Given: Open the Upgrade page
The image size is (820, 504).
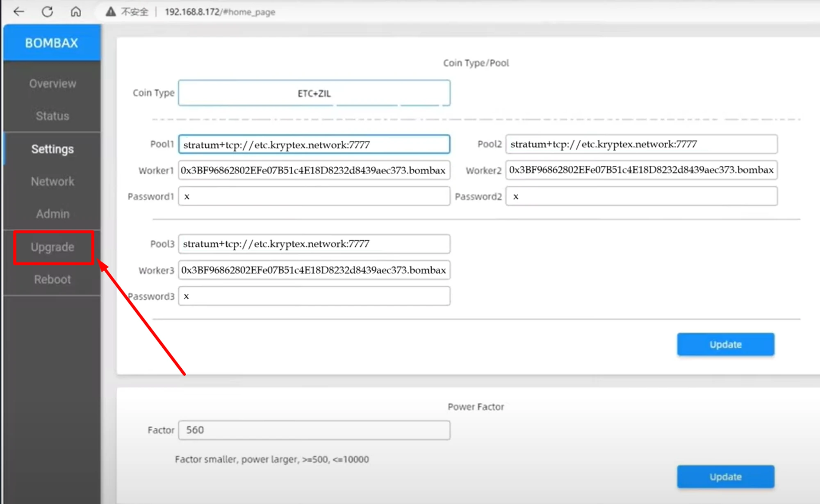Looking at the screenshot, I should click(x=52, y=247).
